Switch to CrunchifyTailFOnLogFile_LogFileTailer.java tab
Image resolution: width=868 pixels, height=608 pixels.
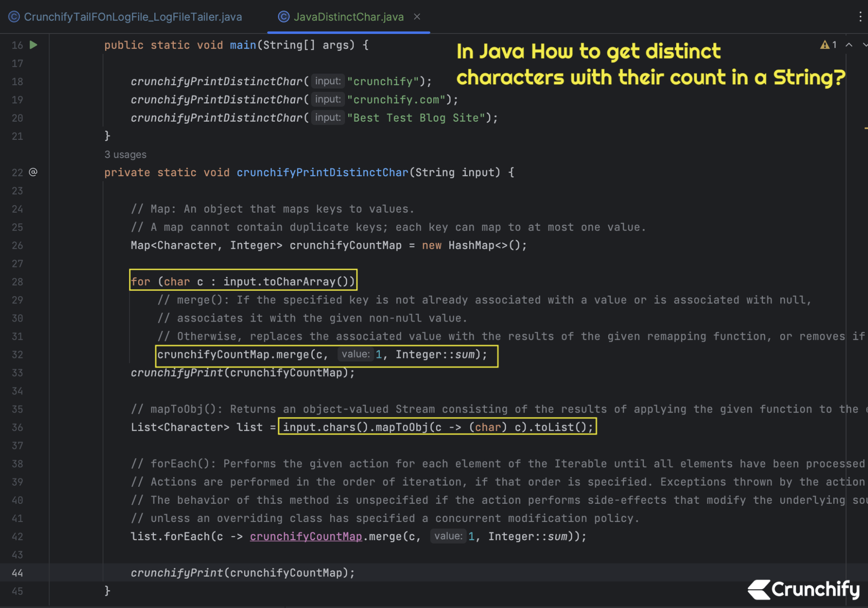pos(133,17)
